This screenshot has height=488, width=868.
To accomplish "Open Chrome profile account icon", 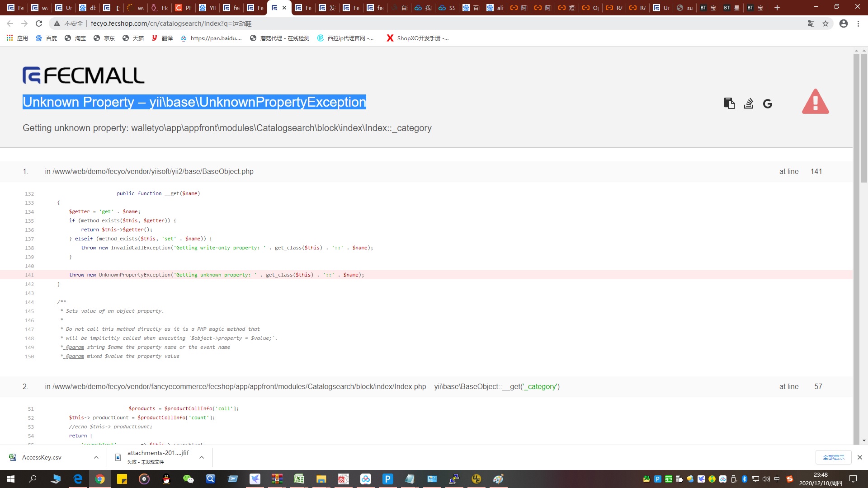I will 843,23.
